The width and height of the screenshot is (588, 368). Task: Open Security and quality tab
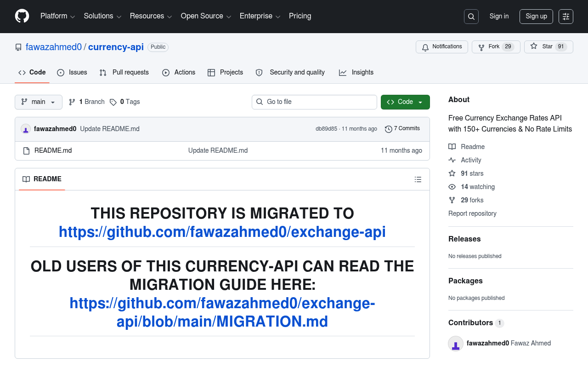click(x=290, y=73)
